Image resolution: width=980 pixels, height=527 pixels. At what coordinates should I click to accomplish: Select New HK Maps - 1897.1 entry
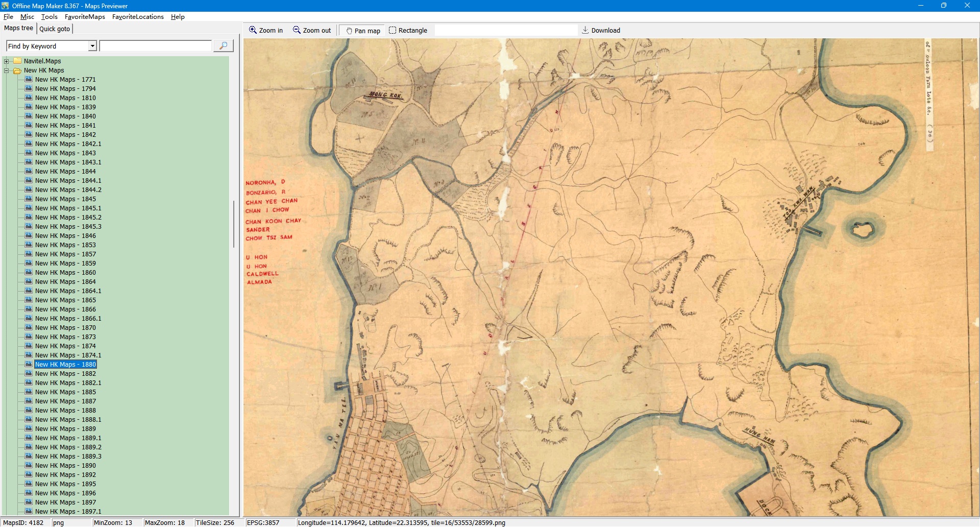(x=68, y=512)
